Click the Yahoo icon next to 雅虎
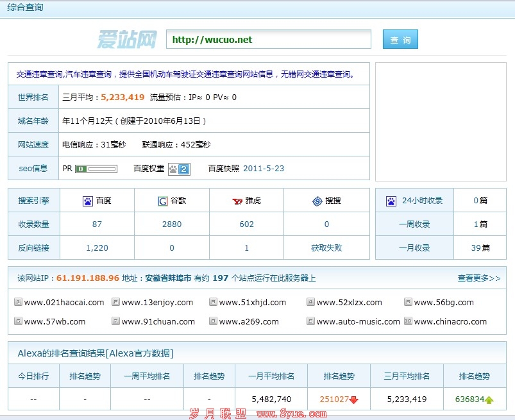 click(237, 201)
